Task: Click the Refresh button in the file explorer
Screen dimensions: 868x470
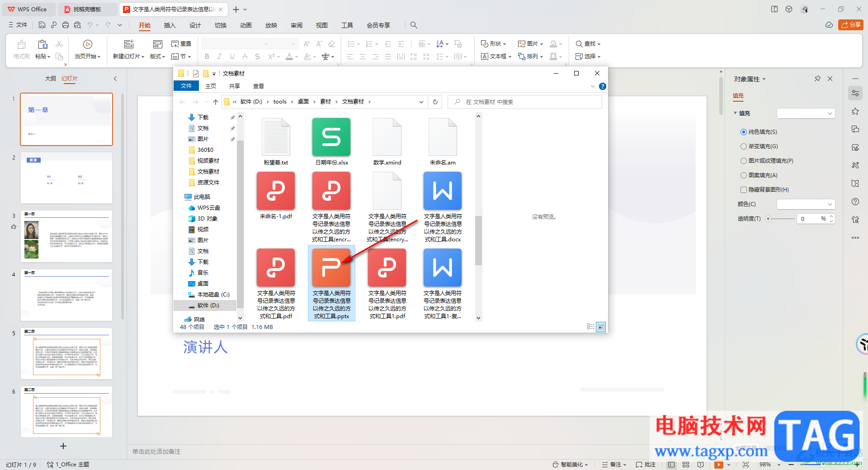Action: (435, 102)
